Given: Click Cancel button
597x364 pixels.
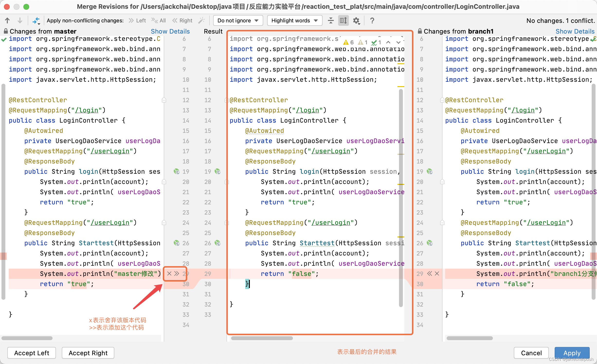Looking at the screenshot, I should coord(531,353).
